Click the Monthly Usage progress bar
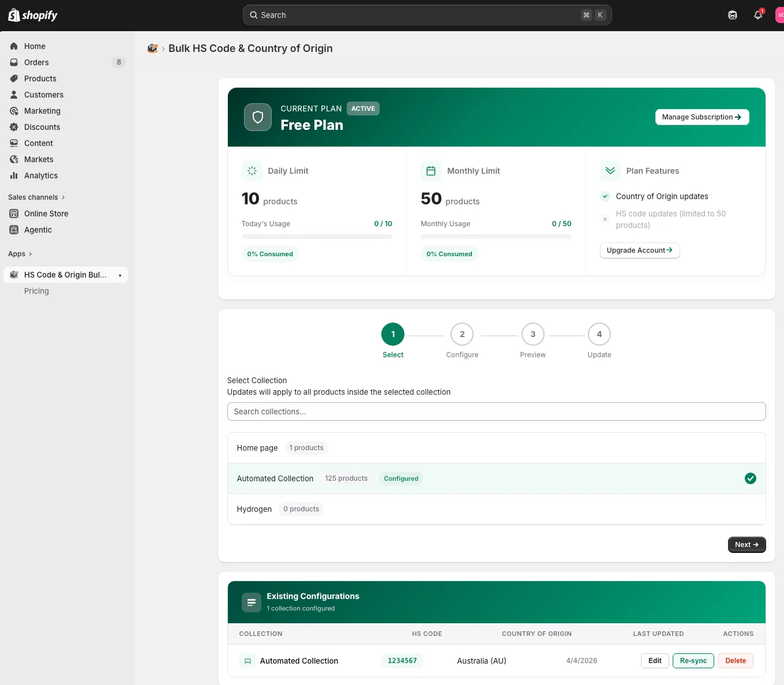This screenshot has height=685, width=784. pyautogui.click(x=496, y=237)
